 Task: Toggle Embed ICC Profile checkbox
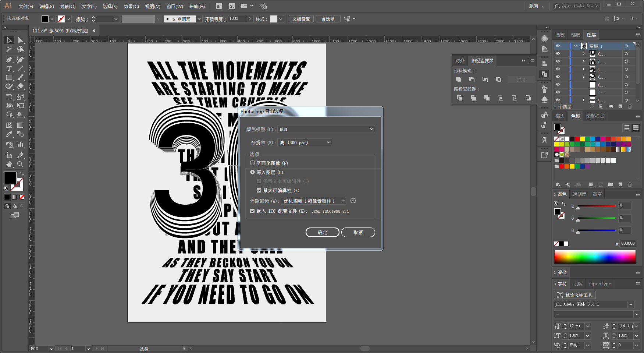(x=252, y=211)
